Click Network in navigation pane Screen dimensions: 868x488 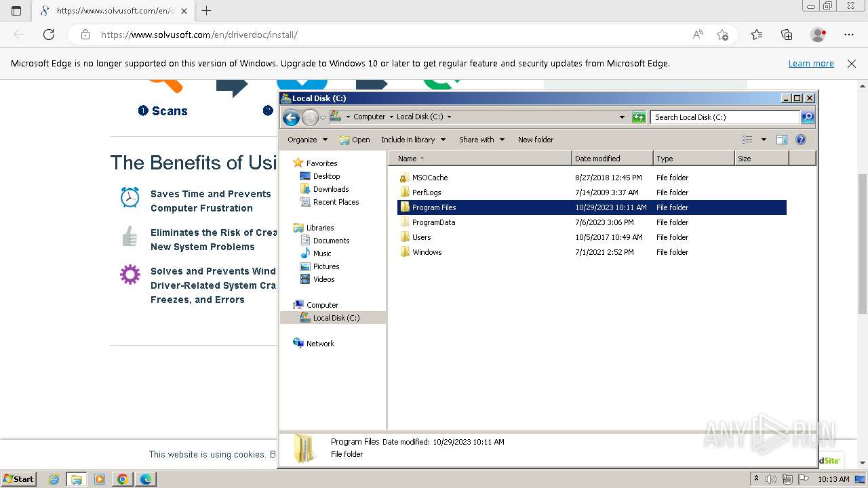pyautogui.click(x=320, y=344)
